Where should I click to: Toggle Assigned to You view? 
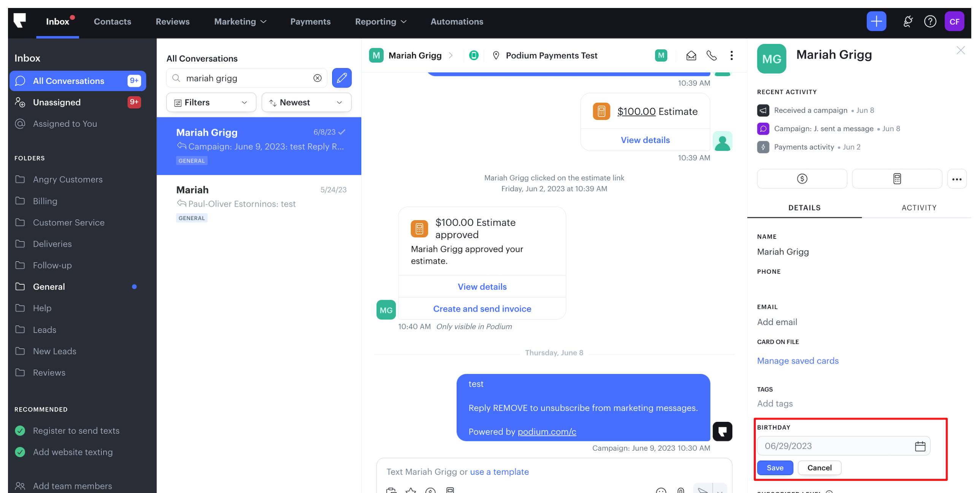[65, 123]
